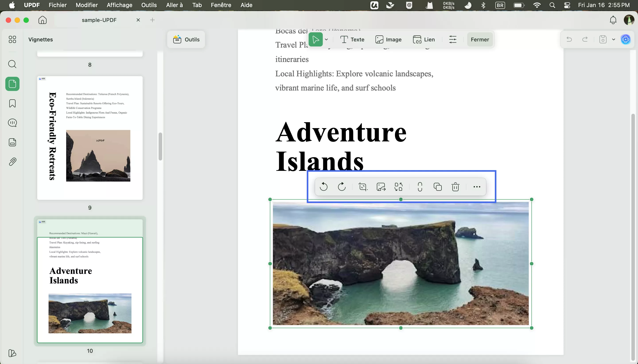Viewport: 638px width, 364px height.
Task: Select the Crop image tool
Action: [x=362, y=187]
